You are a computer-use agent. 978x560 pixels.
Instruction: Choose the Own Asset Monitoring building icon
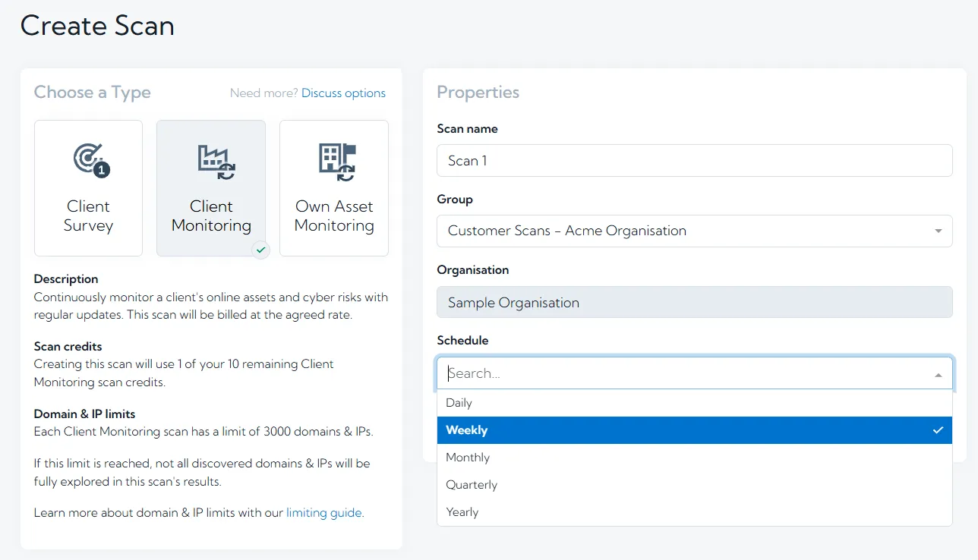tap(337, 162)
